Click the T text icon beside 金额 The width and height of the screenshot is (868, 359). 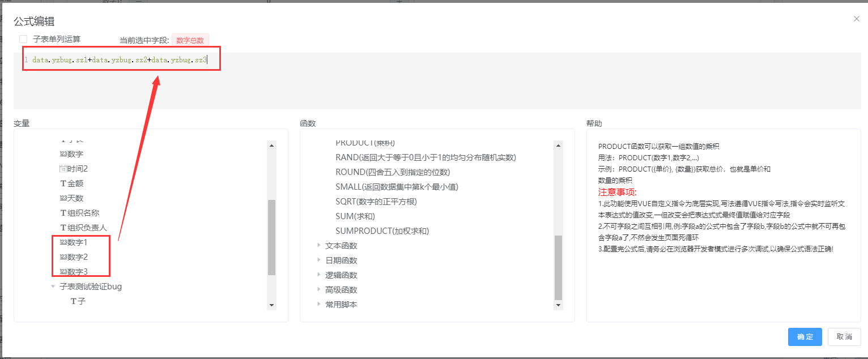click(63, 183)
